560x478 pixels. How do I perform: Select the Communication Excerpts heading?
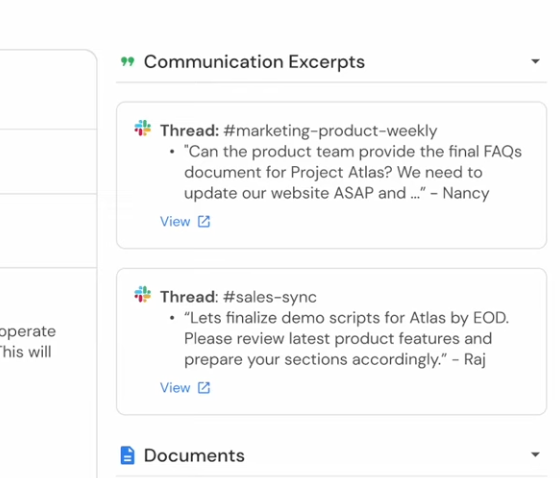click(x=254, y=62)
